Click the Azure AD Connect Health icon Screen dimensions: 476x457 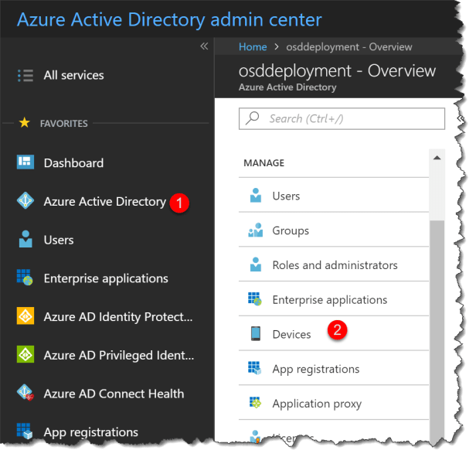(x=25, y=393)
